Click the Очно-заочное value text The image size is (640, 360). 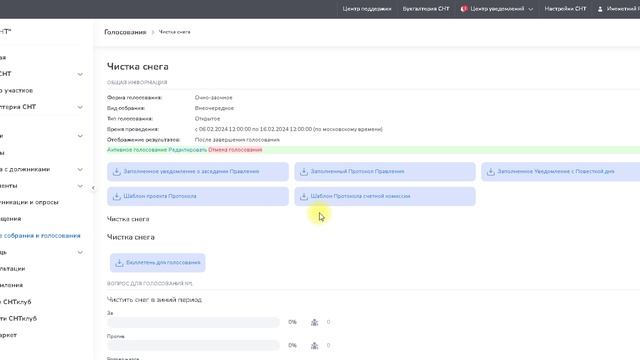[213, 98]
